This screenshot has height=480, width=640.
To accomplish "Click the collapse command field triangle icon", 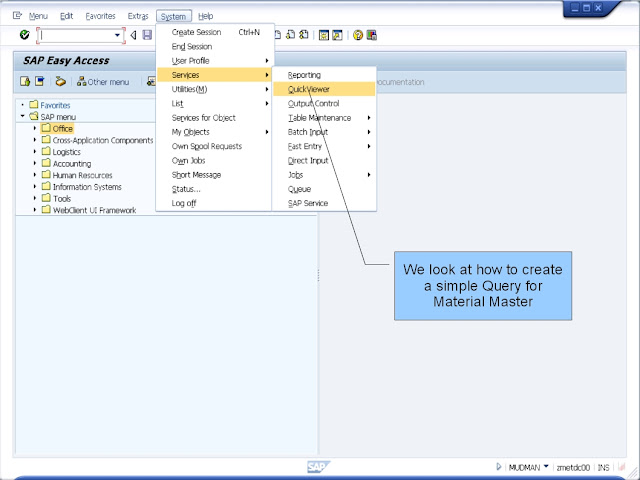I will 133,36.
